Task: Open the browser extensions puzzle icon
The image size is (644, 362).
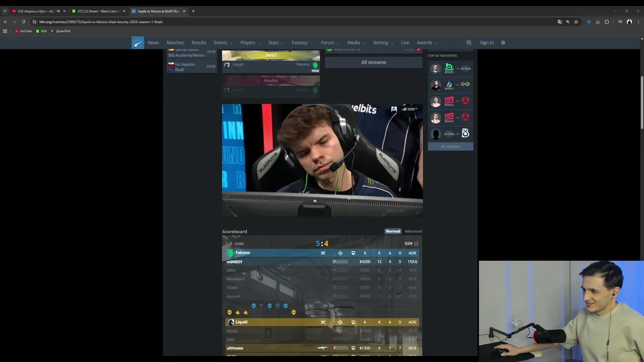Action: tap(607, 22)
